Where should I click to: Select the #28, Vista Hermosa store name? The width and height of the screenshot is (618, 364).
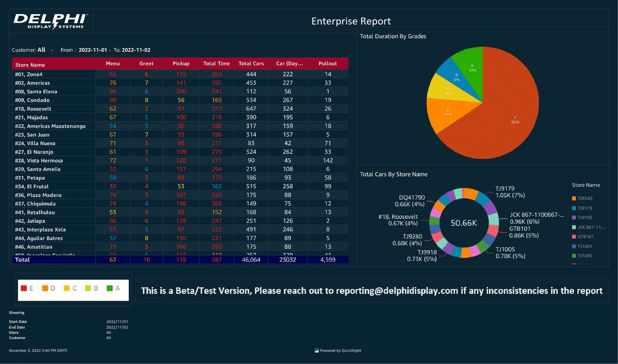39,161
